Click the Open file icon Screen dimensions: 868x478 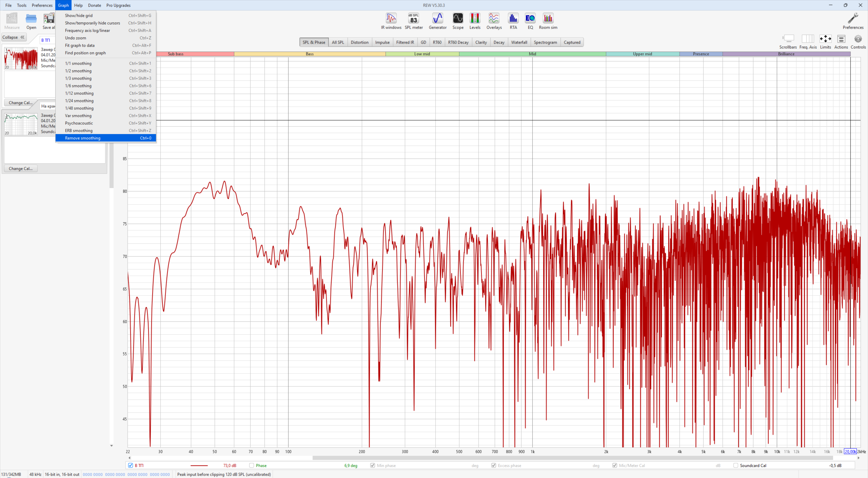[x=31, y=21]
